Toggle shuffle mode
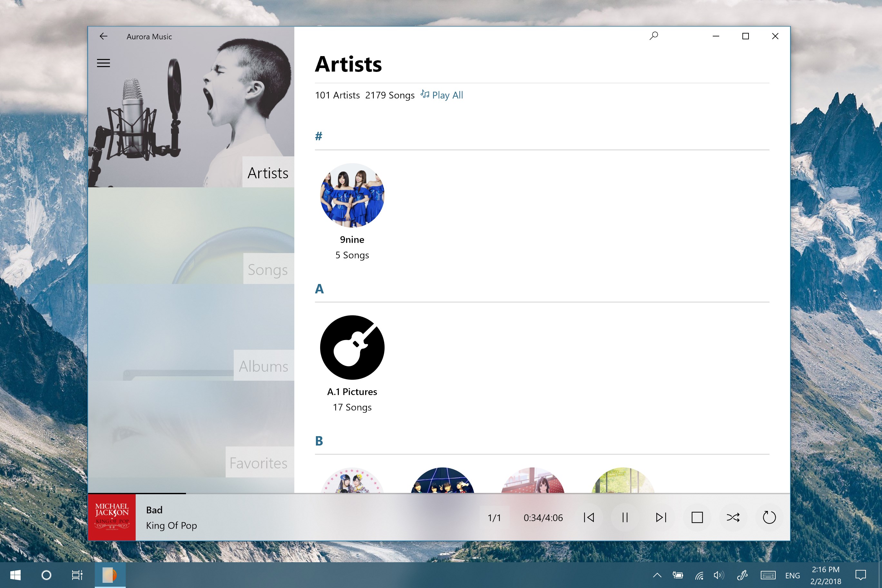882x588 pixels. point(733,517)
